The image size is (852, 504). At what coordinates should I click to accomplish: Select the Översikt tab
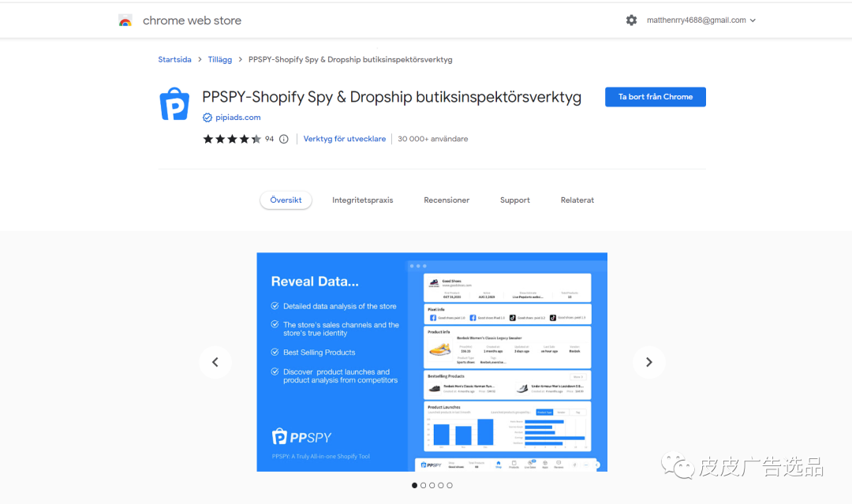pos(286,200)
